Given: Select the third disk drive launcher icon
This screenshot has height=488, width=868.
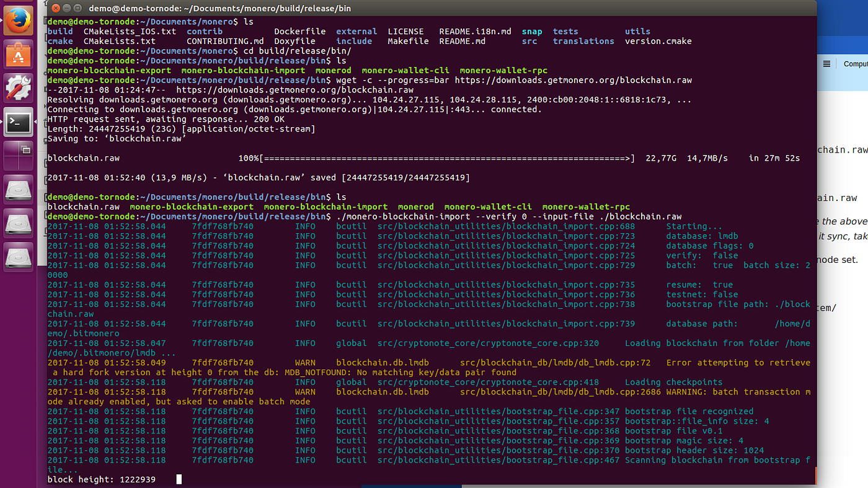Looking at the screenshot, I should 18,256.
